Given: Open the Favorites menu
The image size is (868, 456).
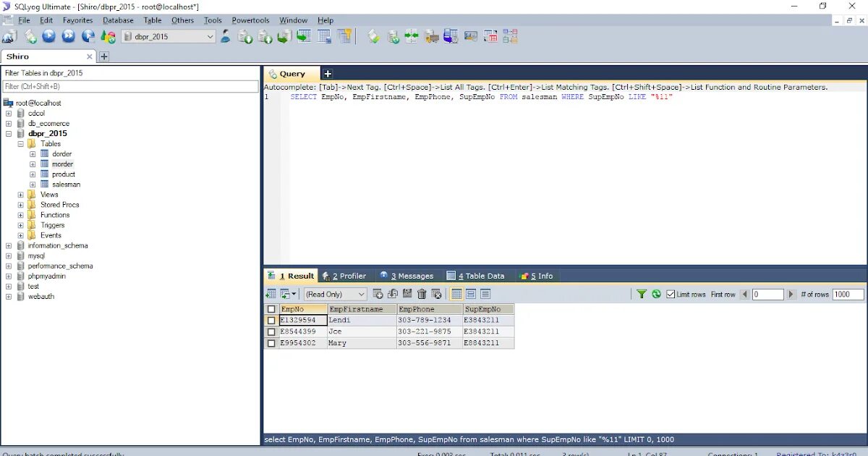Looking at the screenshot, I should coord(77,20).
